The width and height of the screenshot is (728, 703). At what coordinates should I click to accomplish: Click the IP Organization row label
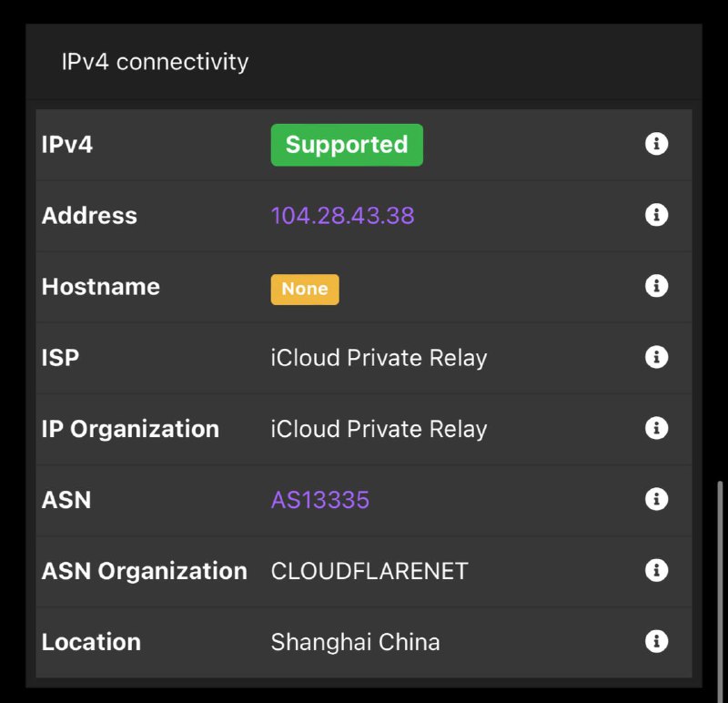(x=130, y=429)
